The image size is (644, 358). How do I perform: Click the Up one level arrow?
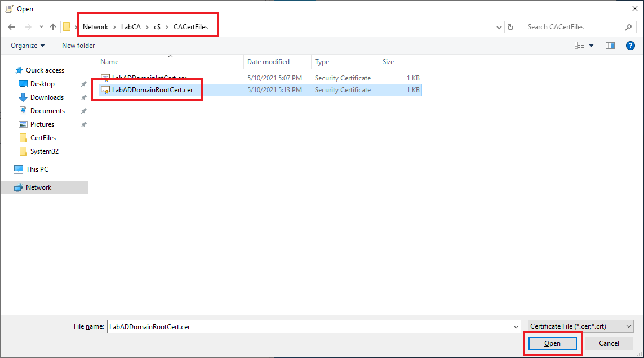click(x=53, y=27)
